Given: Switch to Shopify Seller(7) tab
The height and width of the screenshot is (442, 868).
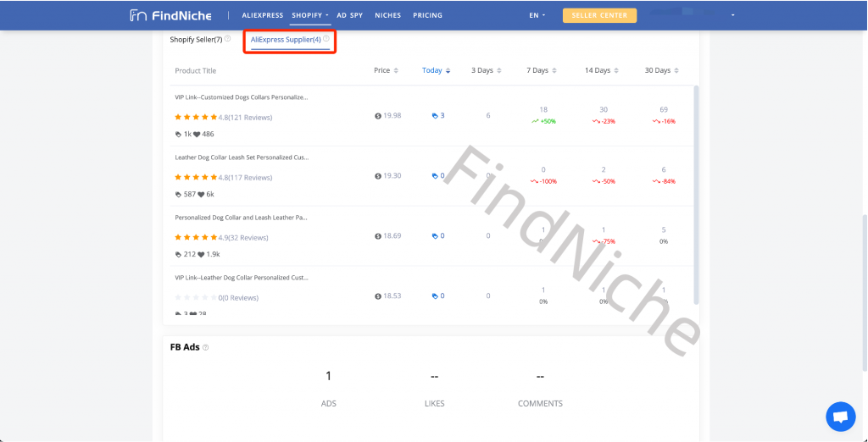Looking at the screenshot, I should pos(196,39).
